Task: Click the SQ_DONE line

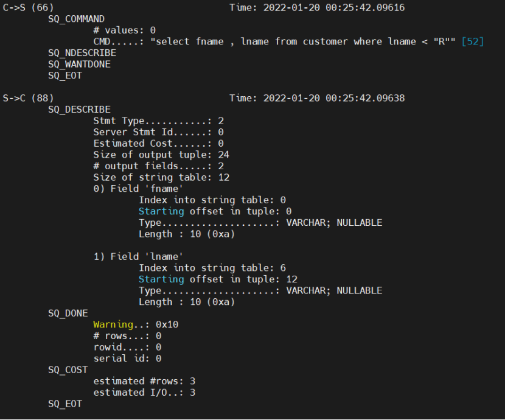Action: point(68,313)
